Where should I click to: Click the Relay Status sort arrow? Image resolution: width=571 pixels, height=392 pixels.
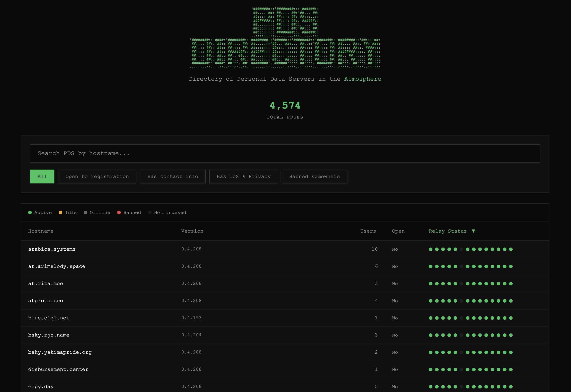click(x=473, y=231)
